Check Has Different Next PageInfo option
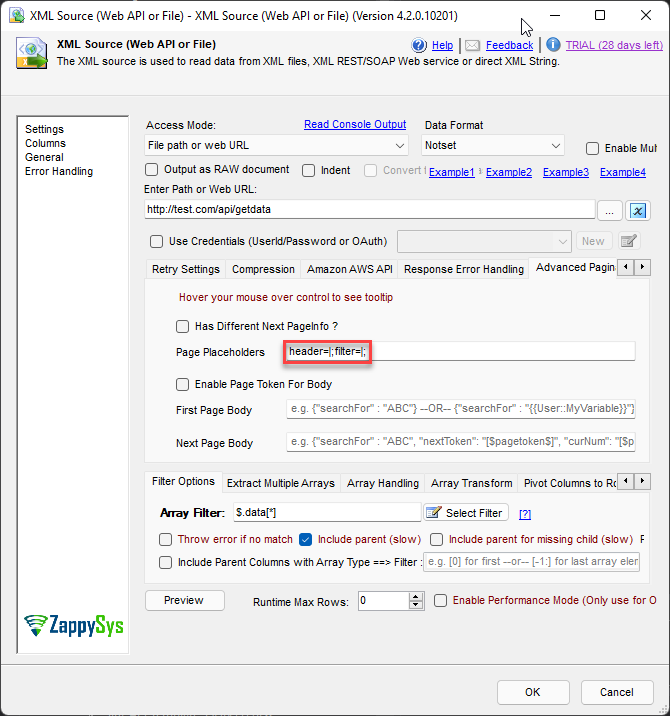The image size is (670, 716). point(182,326)
